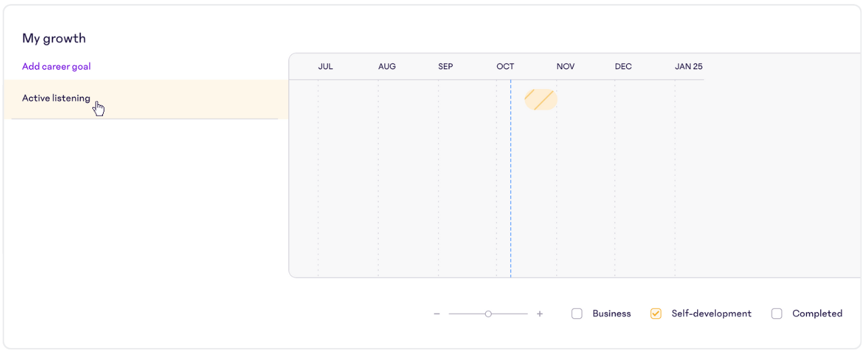868x354 pixels.
Task: Click the blue dashed today marker line
Action: pos(510,178)
